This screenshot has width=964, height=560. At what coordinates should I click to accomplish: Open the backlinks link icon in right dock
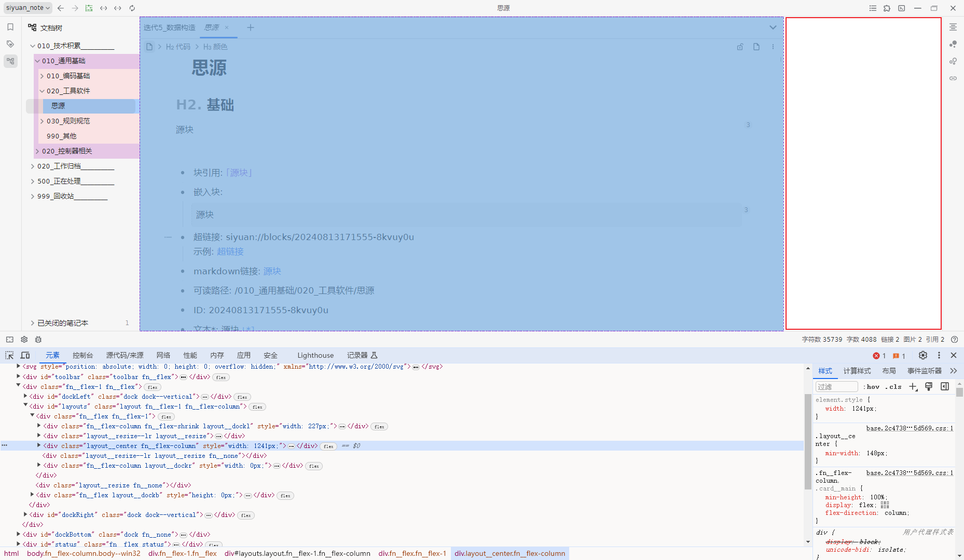pos(953,78)
